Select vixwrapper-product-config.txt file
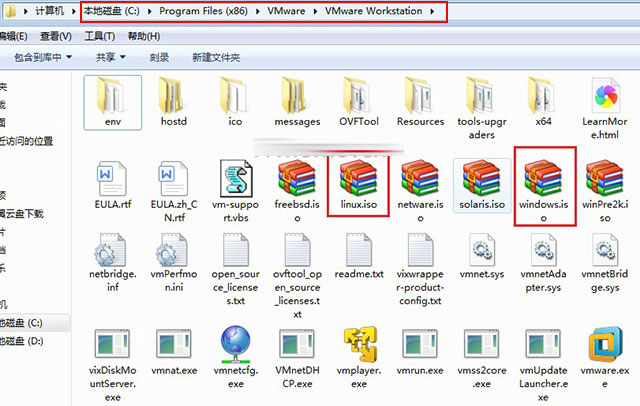The width and height of the screenshot is (640, 406). coord(420,270)
